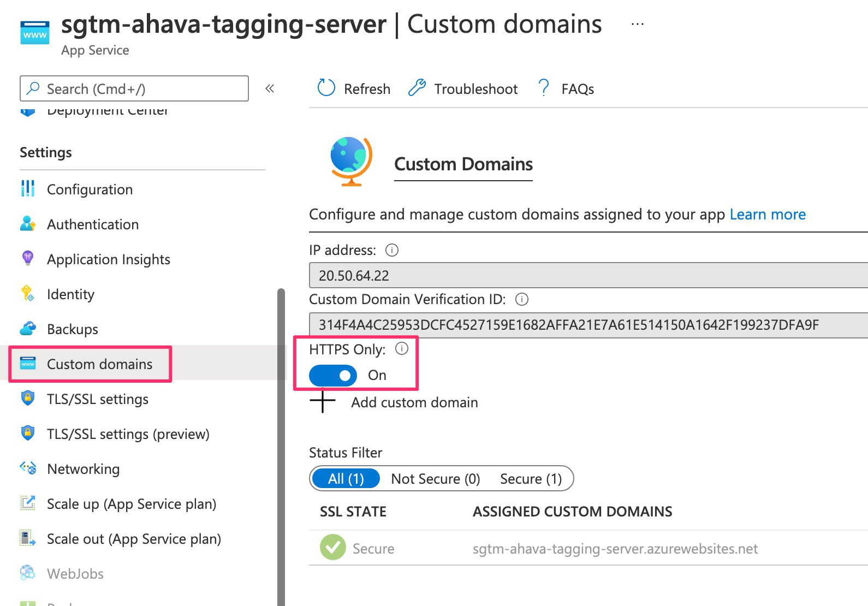The height and width of the screenshot is (606, 868).
Task: Click the Custom Domain Verification ID field
Action: pyautogui.click(x=588, y=325)
